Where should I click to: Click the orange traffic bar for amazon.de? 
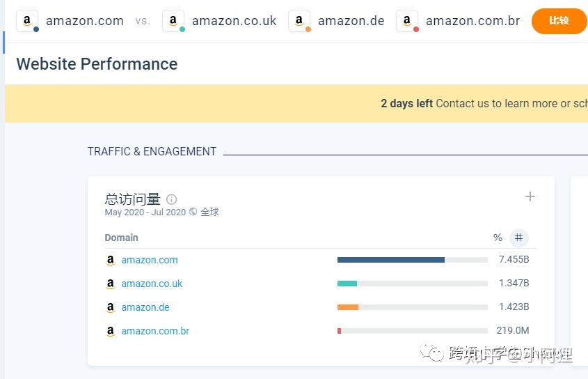(348, 307)
